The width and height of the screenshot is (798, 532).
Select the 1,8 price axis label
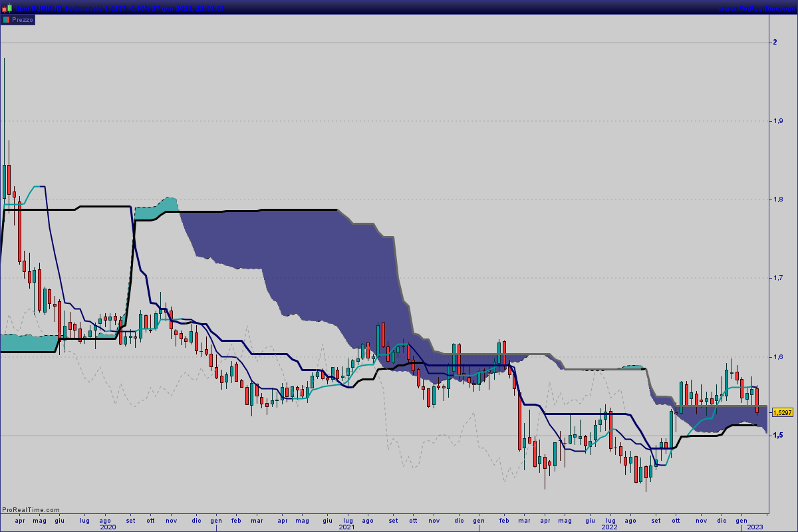(x=777, y=199)
